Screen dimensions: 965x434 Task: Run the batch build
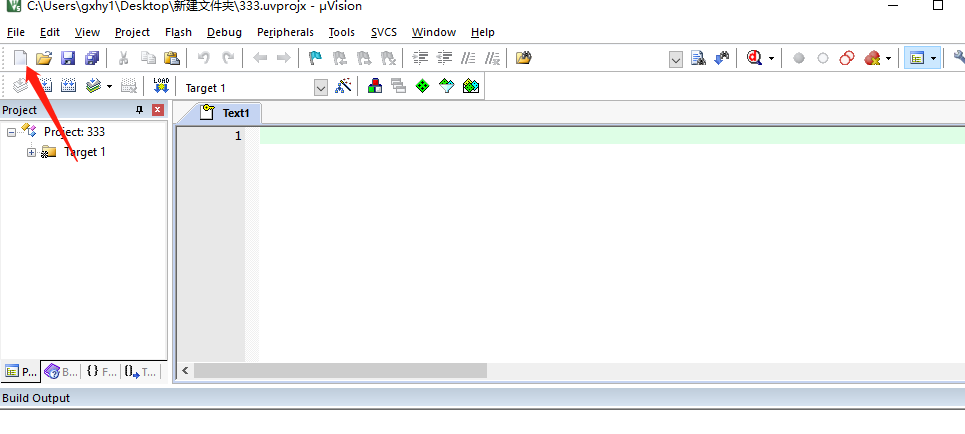tap(93, 86)
